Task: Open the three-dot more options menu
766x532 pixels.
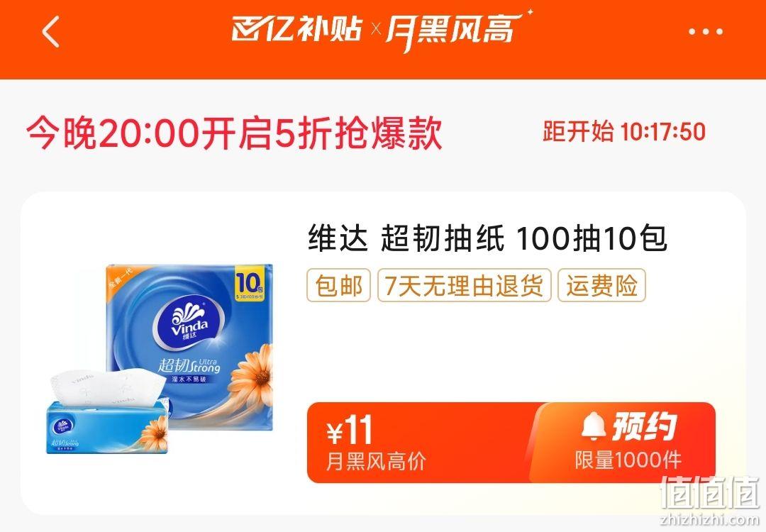Action: tap(706, 32)
